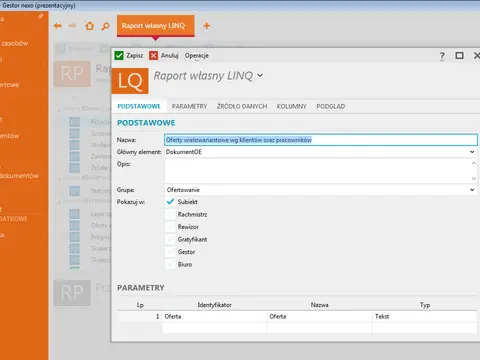Image resolution: width=480 pixels, height=360 pixels.
Task: Click the RP tile in background report list
Action: coord(72,74)
